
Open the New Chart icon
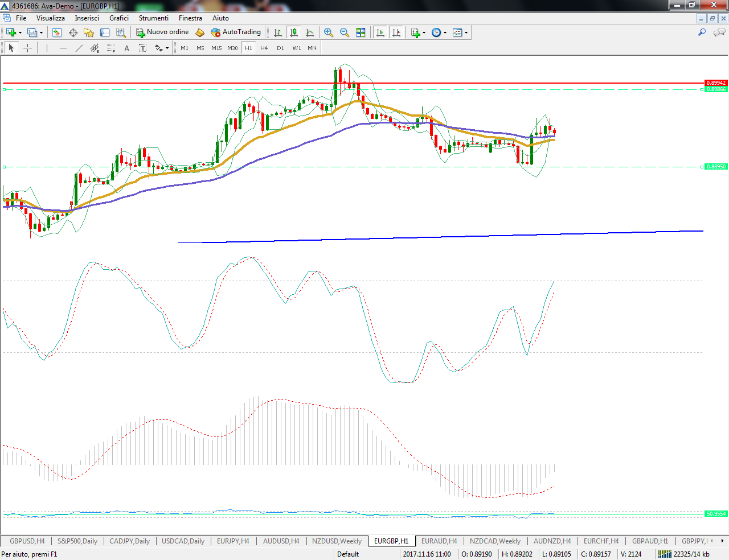pyautogui.click(x=10, y=32)
